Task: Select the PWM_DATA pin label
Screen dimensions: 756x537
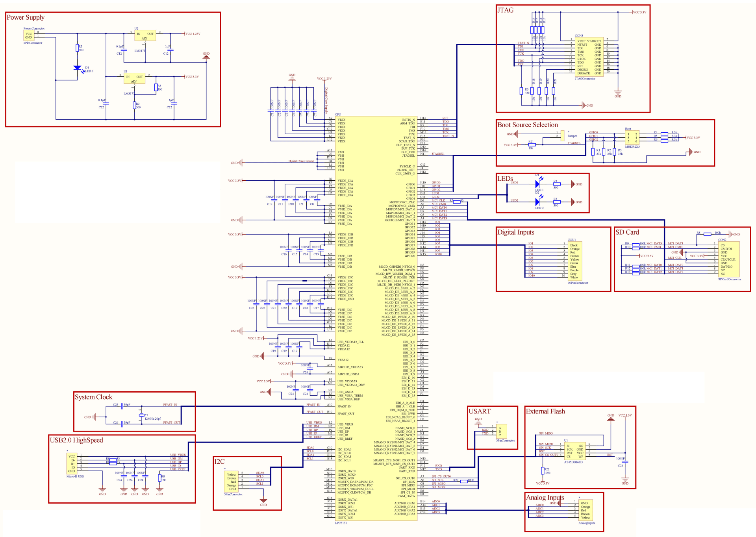Action: [x=406, y=496]
